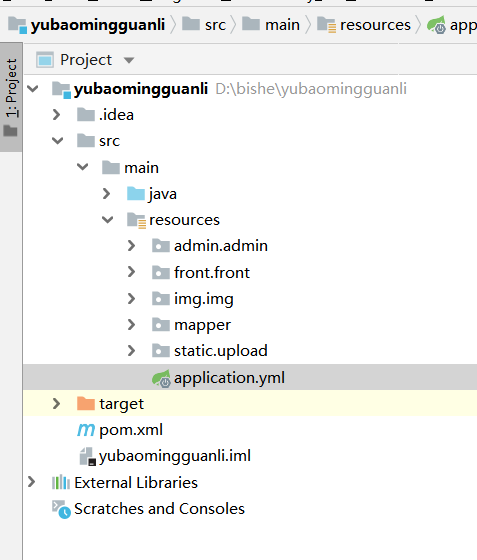The width and height of the screenshot is (477, 560).
Task: Click the Scratches and Consoles icon
Action: pyautogui.click(x=61, y=509)
